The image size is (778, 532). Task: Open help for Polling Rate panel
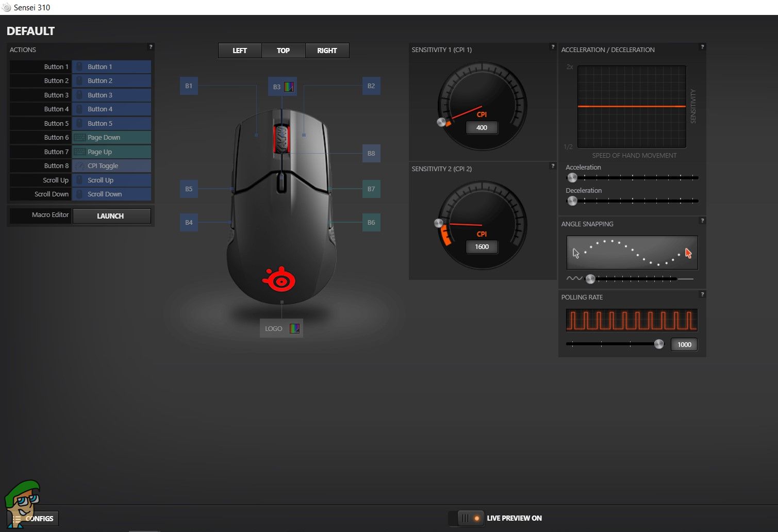coord(702,294)
